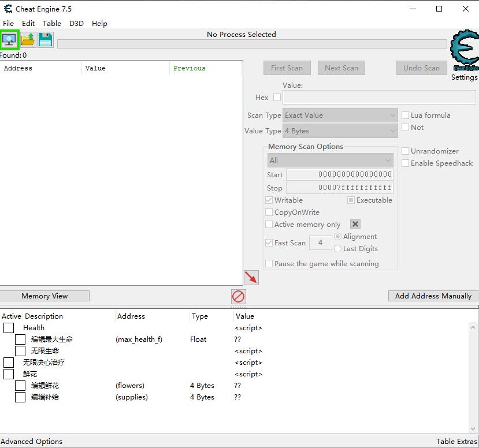Click the Type column header in table

[x=211, y=316]
